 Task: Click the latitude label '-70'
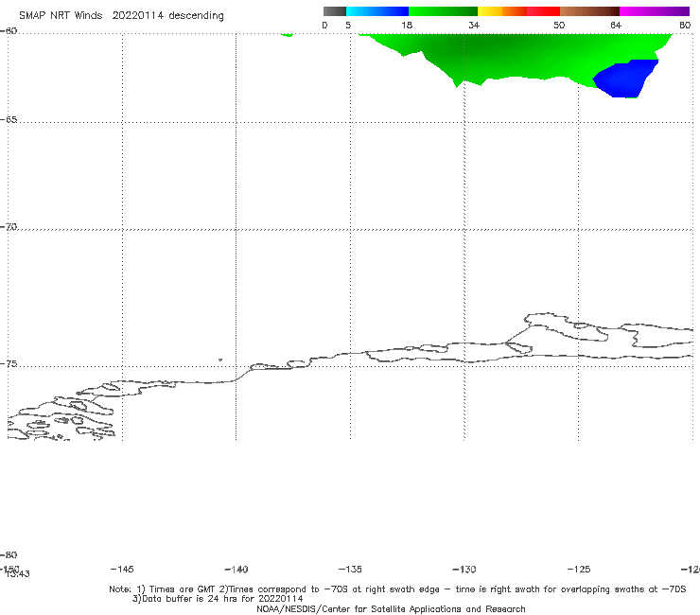9,227
